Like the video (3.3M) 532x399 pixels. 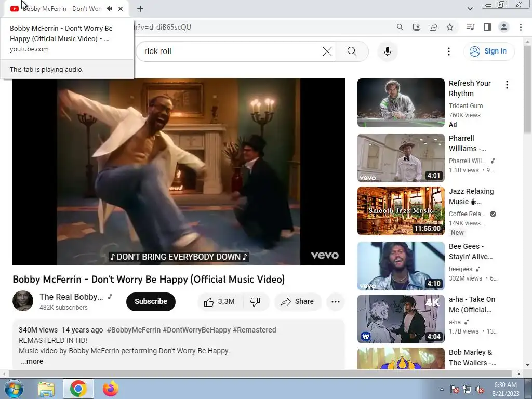(x=220, y=302)
